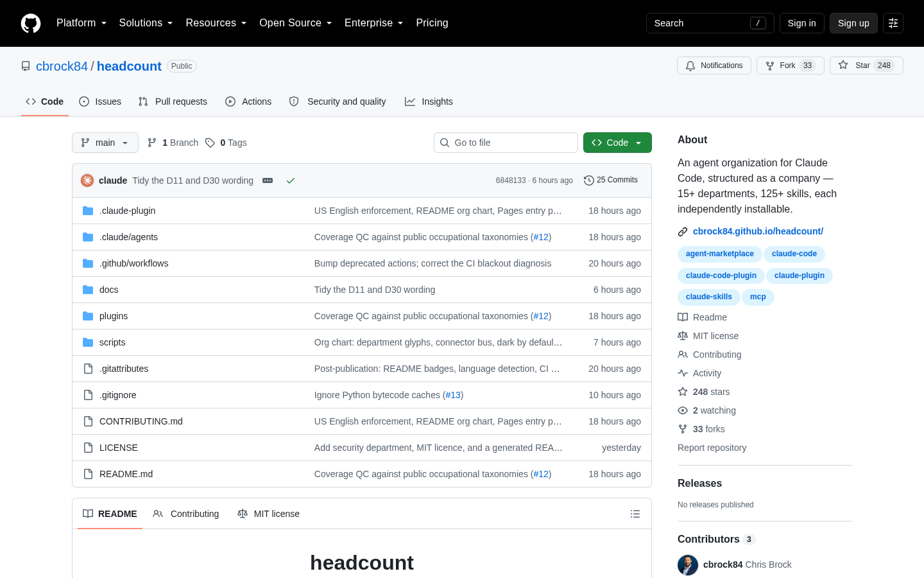Viewport: 924px width, 578px height.
Task: Star the headcount repository
Action: pos(866,66)
